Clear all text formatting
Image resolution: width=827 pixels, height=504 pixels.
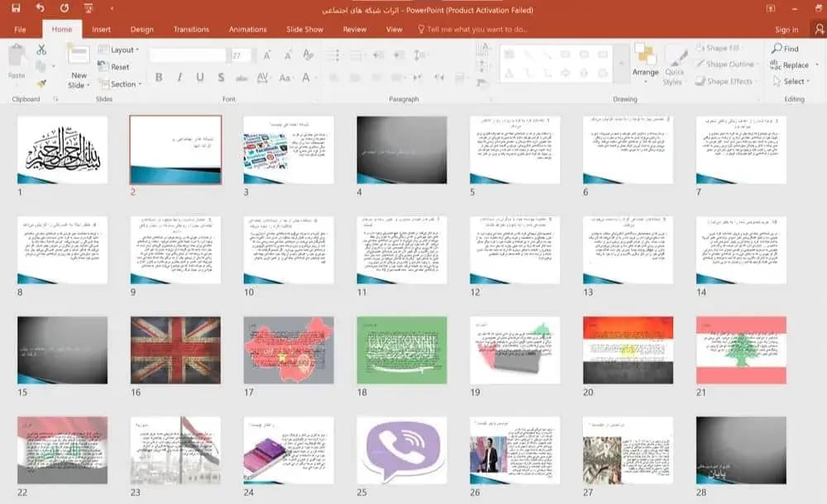coord(308,55)
